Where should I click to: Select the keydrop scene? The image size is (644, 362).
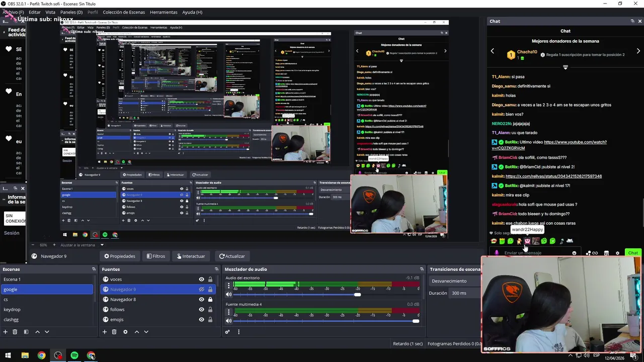coord(47,310)
